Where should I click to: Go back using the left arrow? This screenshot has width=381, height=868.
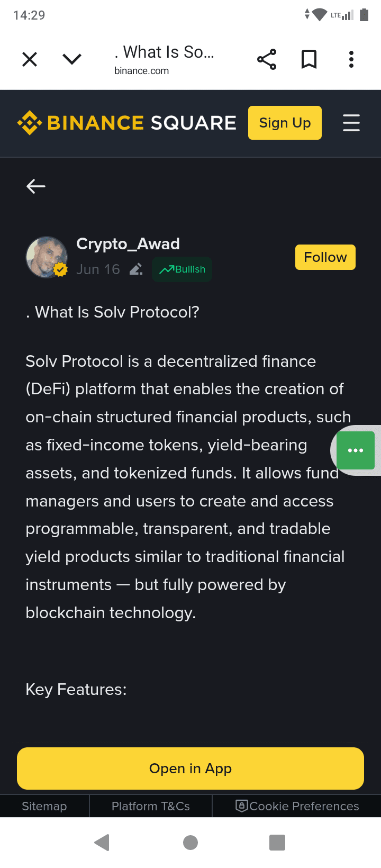(x=36, y=186)
